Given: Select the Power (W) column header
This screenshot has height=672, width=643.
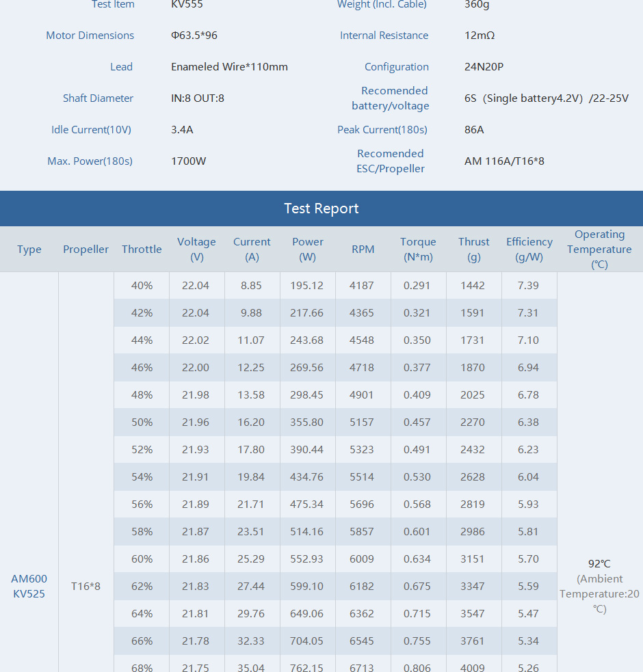Looking at the screenshot, I should pos(308,249).
